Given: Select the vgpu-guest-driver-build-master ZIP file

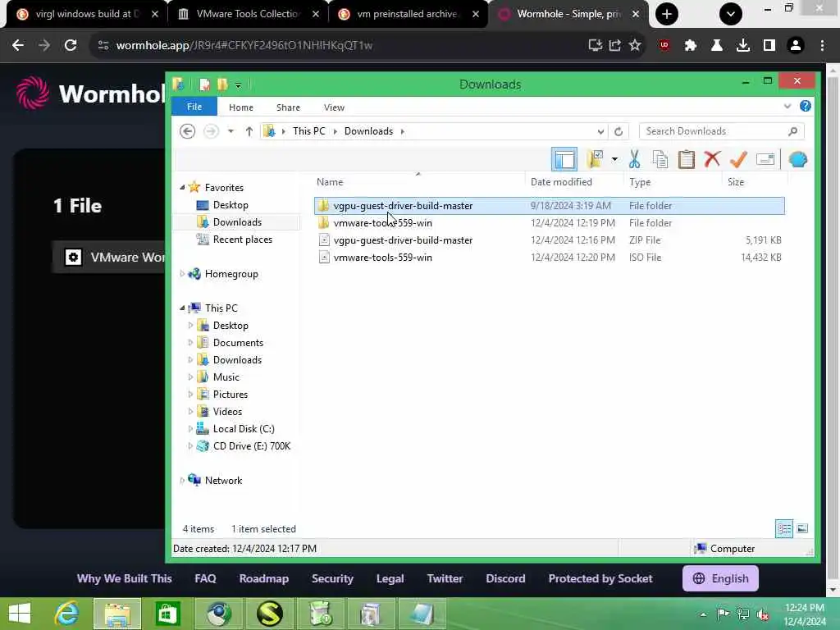Looking at the screenshot, I should tap(549, 240).
